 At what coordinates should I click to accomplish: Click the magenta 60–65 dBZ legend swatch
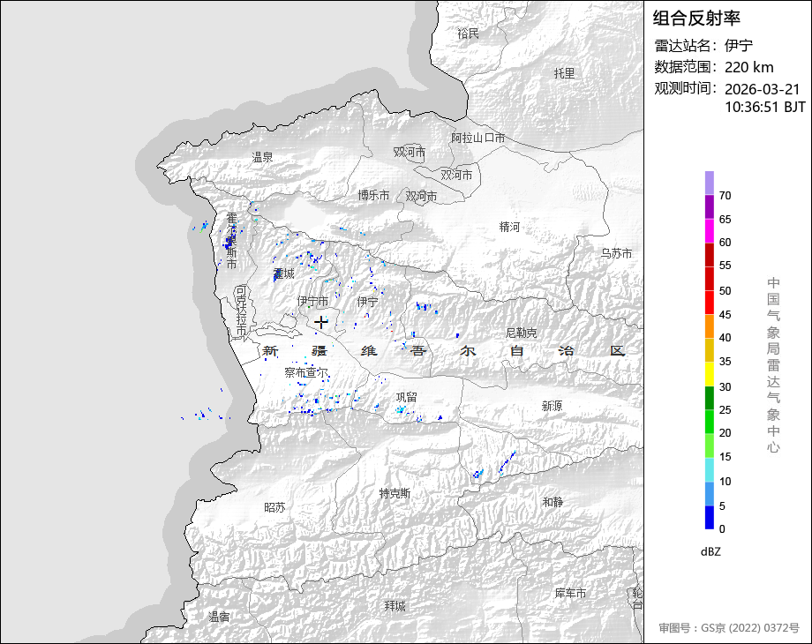(x=710, y=230)
